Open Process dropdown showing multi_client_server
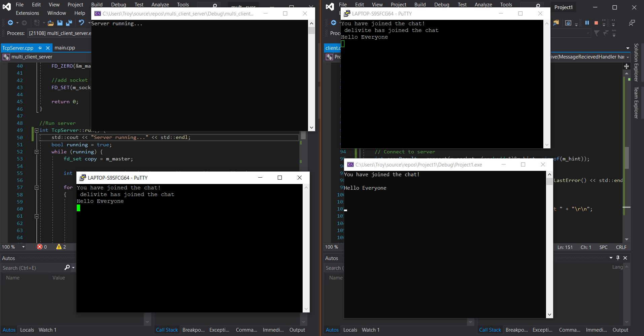 (x=59, y=33)
